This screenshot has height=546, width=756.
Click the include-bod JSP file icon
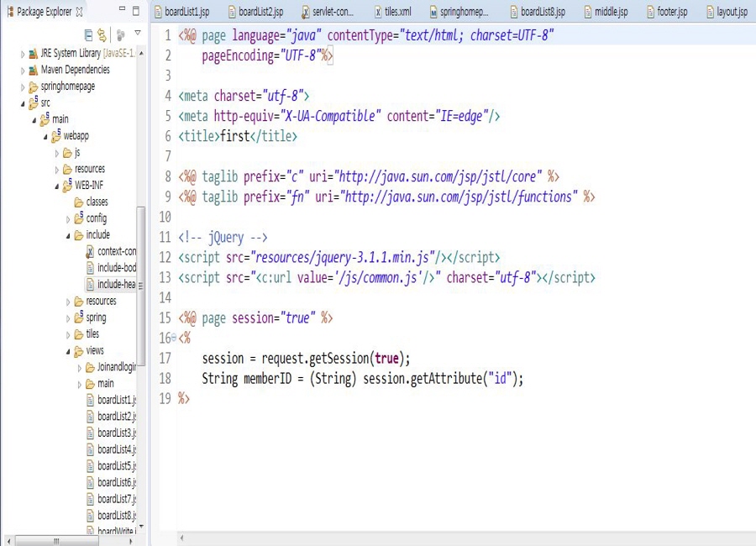click(90, 268)
